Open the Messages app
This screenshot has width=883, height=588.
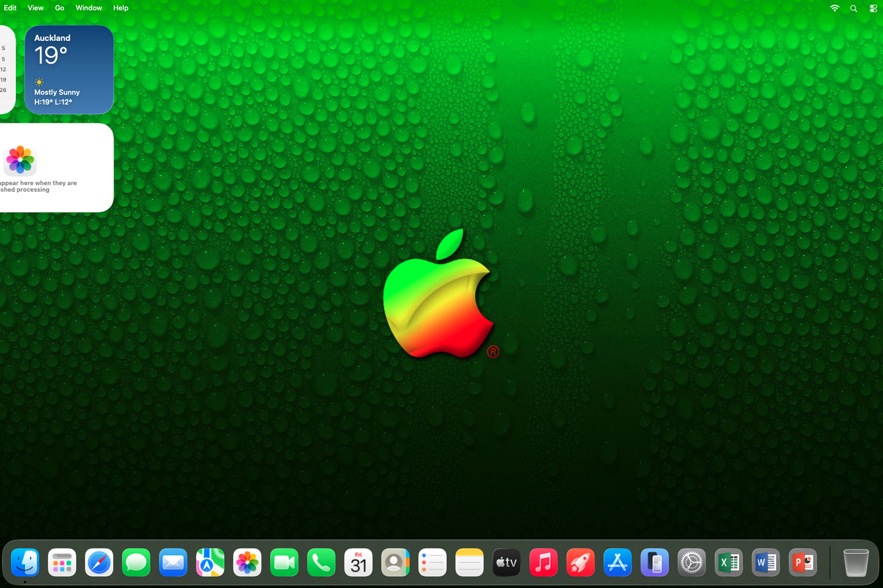(x=136, y=562)
